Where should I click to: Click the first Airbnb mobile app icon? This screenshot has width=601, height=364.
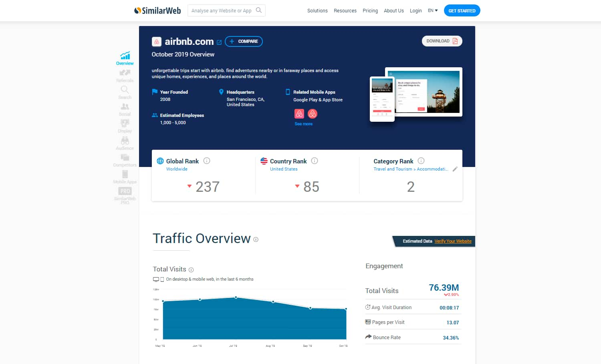[x=299, y=114]
